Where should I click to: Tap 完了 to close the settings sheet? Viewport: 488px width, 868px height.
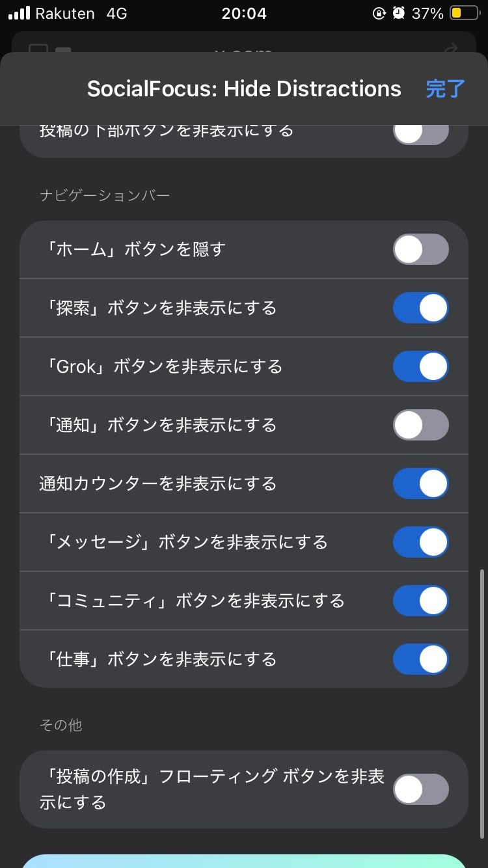(446, 88)
